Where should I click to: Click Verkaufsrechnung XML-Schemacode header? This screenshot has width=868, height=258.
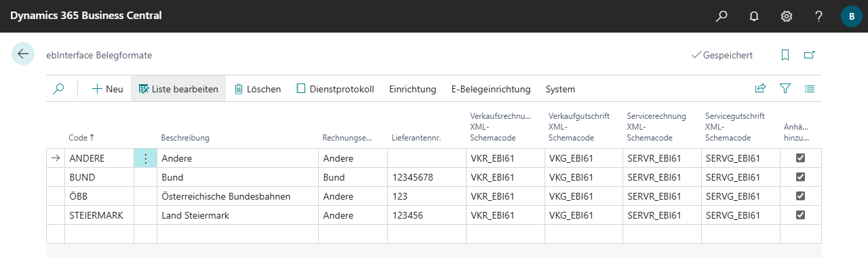pyautogui.click(x=501, y=126)
